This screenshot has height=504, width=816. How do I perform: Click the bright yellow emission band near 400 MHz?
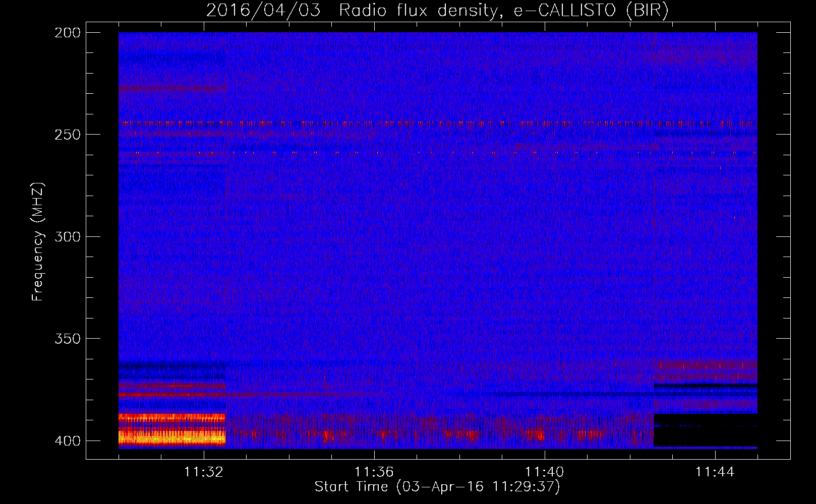tap(172, 437)
